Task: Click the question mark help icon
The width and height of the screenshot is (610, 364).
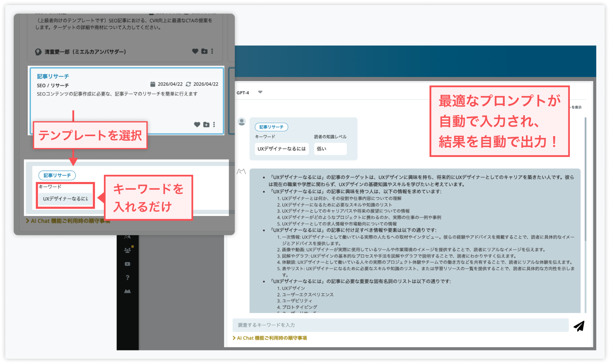Action: pyautogui.click(x=127, y=278)
